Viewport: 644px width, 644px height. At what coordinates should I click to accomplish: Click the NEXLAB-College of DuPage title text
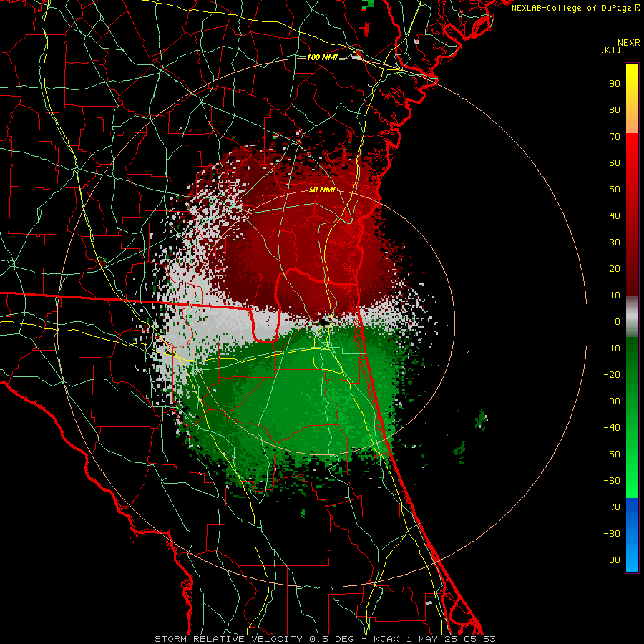coord(572,8)
